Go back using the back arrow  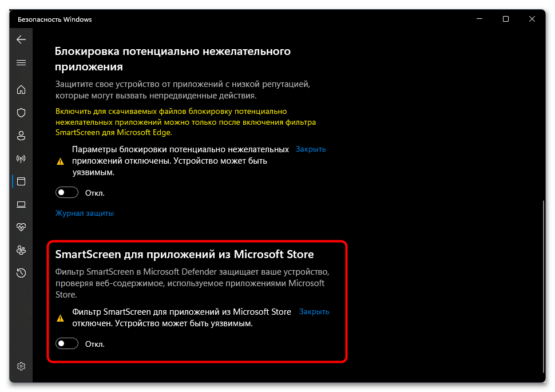coord(21,39)
